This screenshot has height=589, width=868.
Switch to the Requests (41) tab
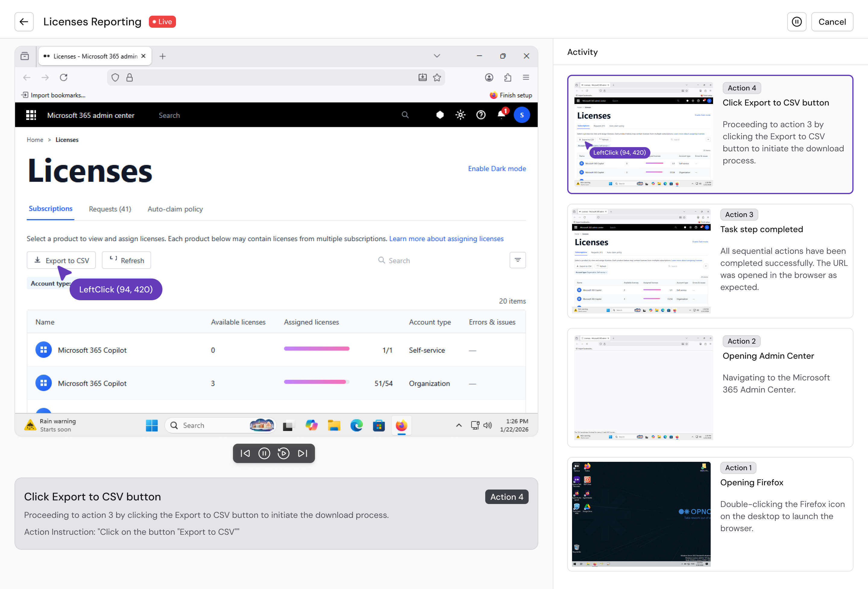click(110, 209)
